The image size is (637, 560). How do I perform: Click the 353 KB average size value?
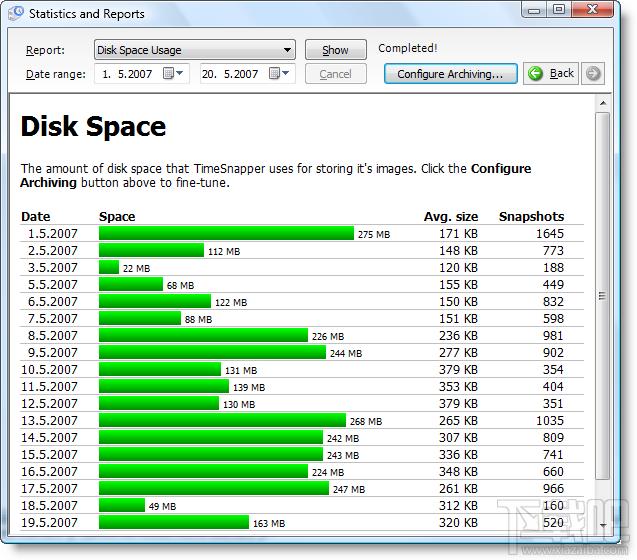tap(458, 386)
